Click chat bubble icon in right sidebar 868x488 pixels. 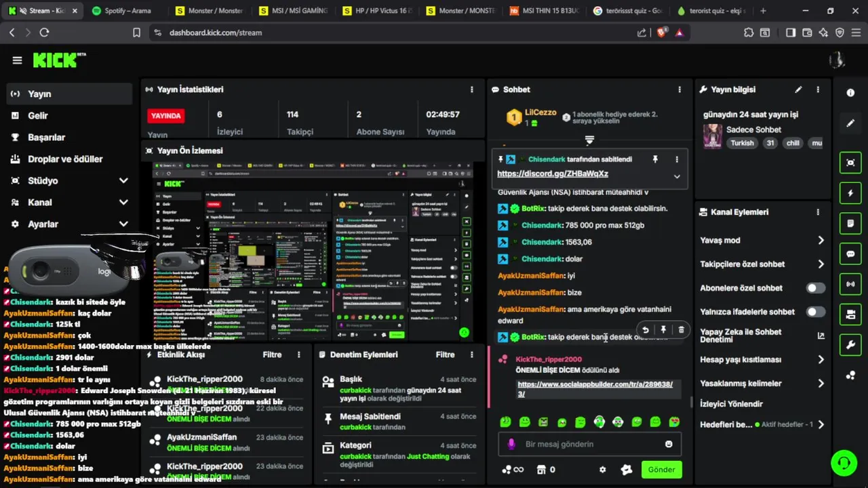(850, 254)
